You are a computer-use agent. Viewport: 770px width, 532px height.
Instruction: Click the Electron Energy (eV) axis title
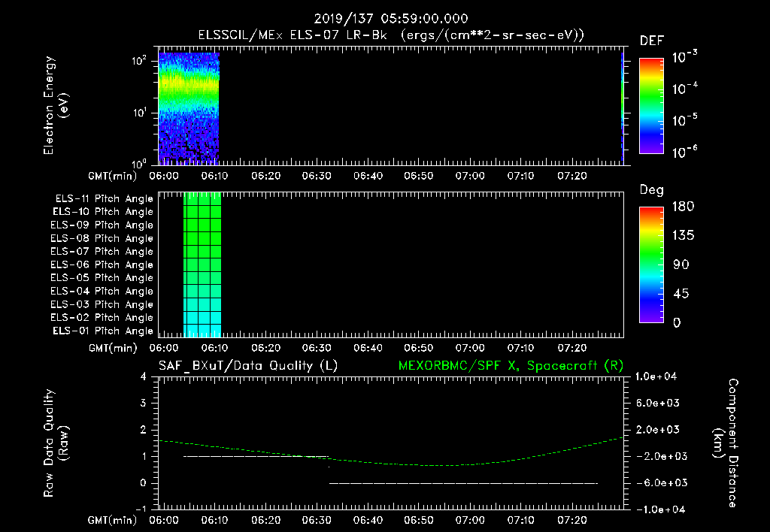56,105
